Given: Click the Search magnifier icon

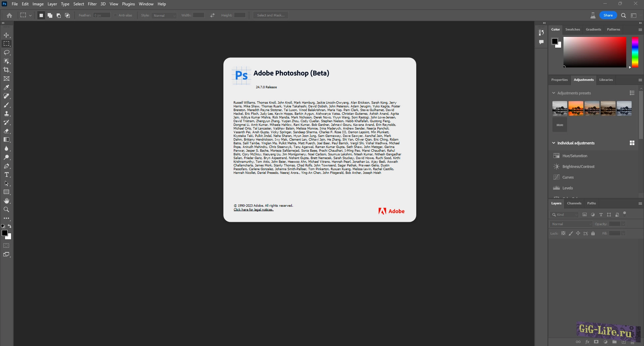Looking at the screenshot, I should click(x=624, y=15).
